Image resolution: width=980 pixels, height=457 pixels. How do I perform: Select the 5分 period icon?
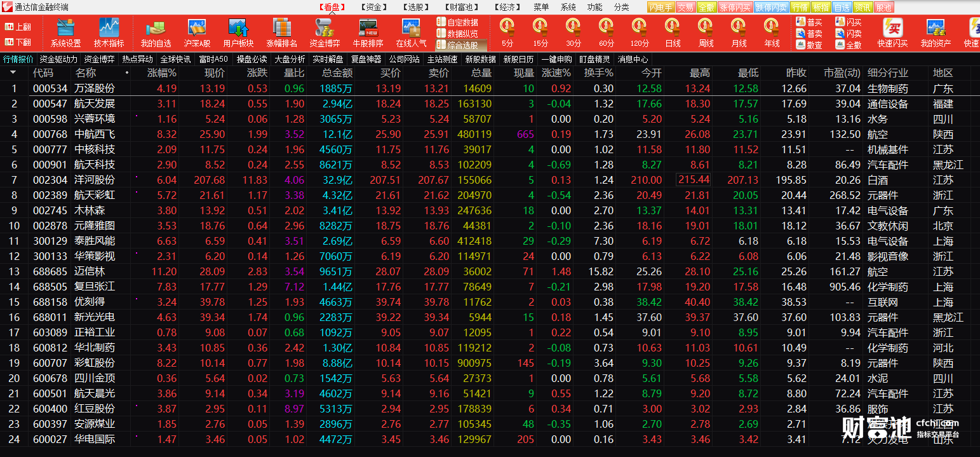pos(507,33)
